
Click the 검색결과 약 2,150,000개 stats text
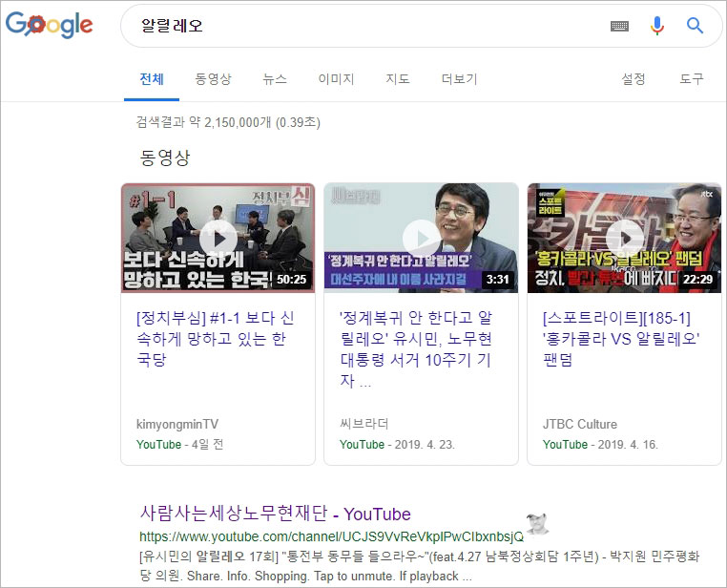[x=228, y=122]
